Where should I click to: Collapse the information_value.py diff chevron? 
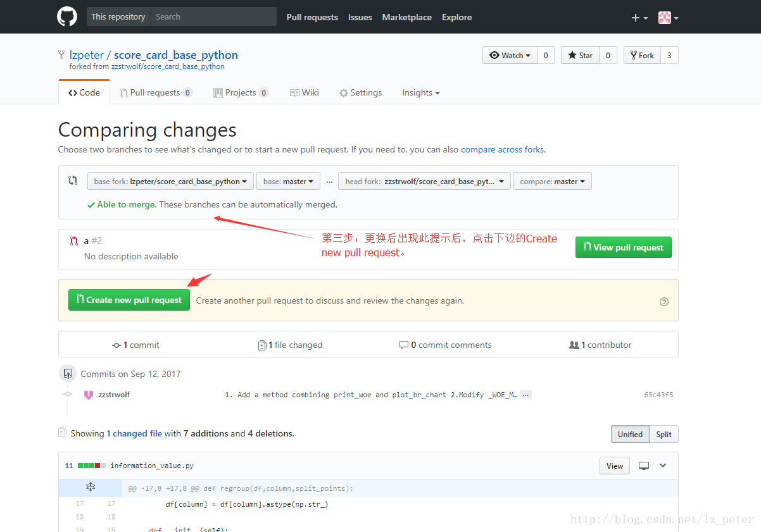[x=663, y=466]
